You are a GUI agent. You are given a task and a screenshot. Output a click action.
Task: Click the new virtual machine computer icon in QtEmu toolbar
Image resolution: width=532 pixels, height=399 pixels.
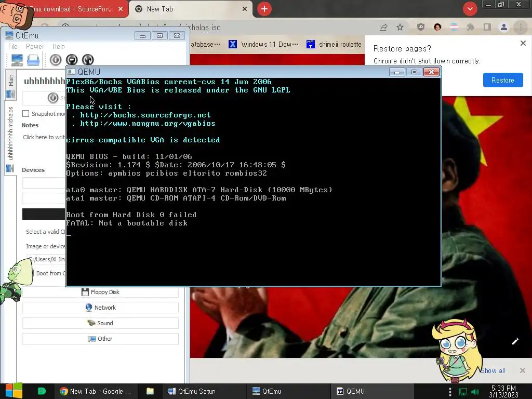coord(17,60)
